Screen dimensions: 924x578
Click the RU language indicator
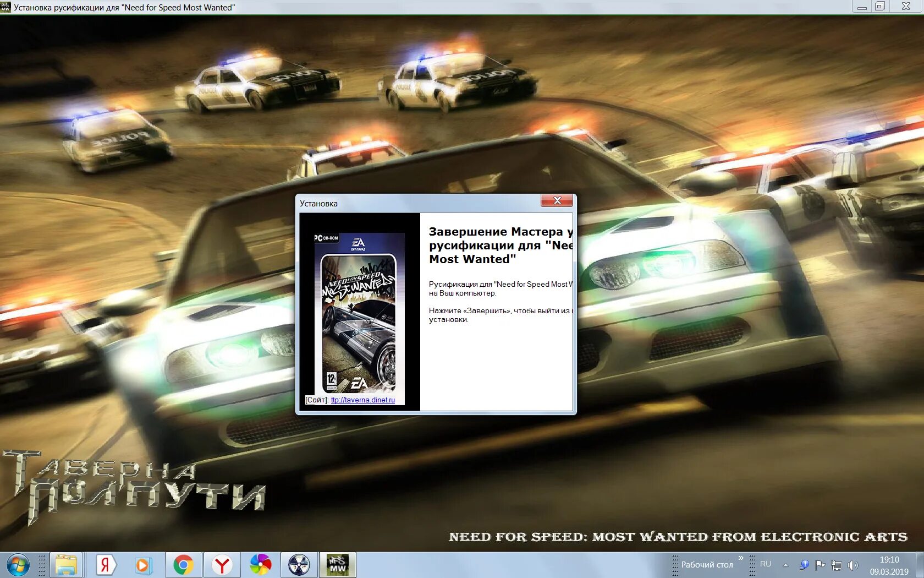point(766,564)
